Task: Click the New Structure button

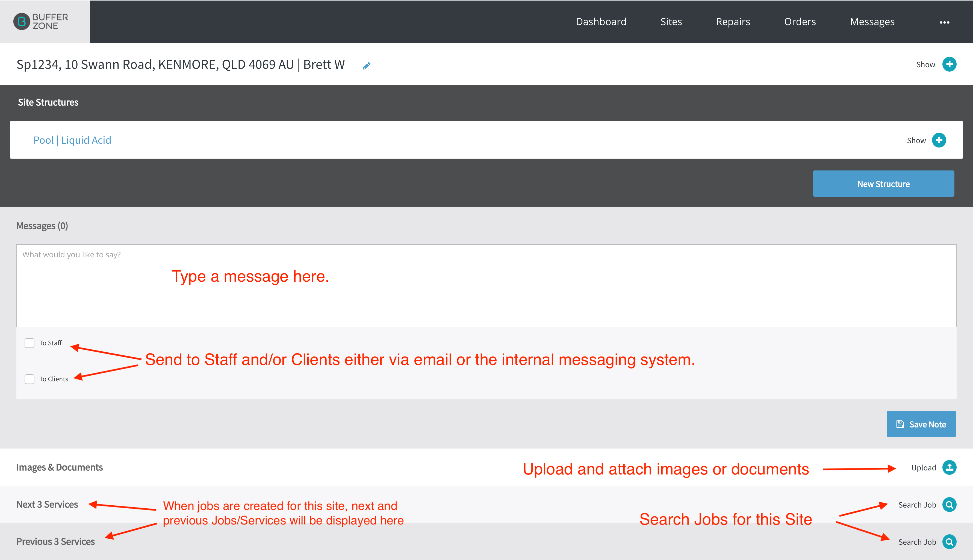Action: point(883,184)
